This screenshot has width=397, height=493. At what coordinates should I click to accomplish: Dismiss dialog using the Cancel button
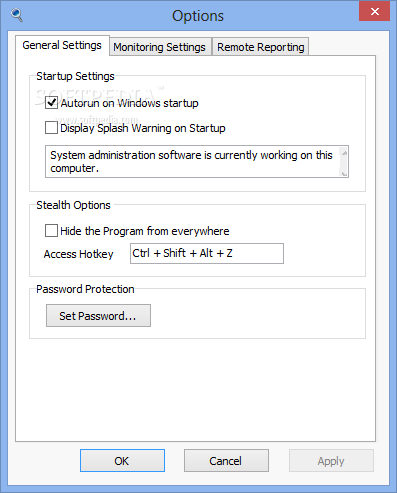coord(226,461)
